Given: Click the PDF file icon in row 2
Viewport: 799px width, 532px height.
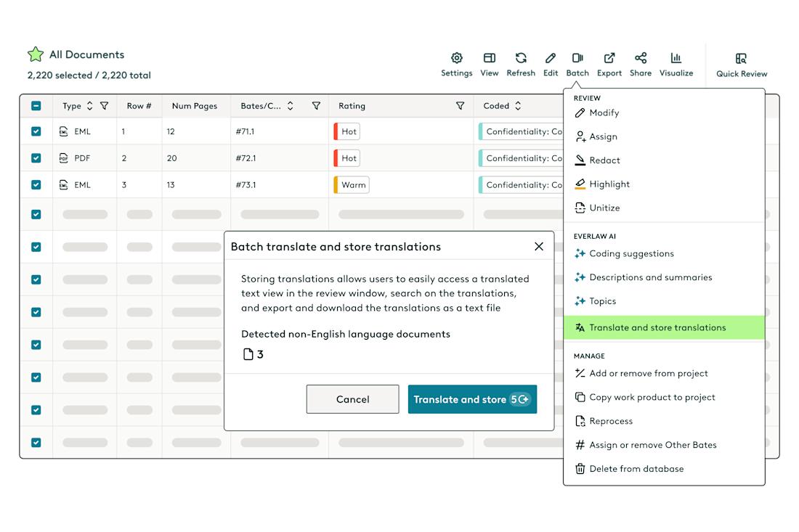Looking at the screenshot, I should (x=64, y=157).
